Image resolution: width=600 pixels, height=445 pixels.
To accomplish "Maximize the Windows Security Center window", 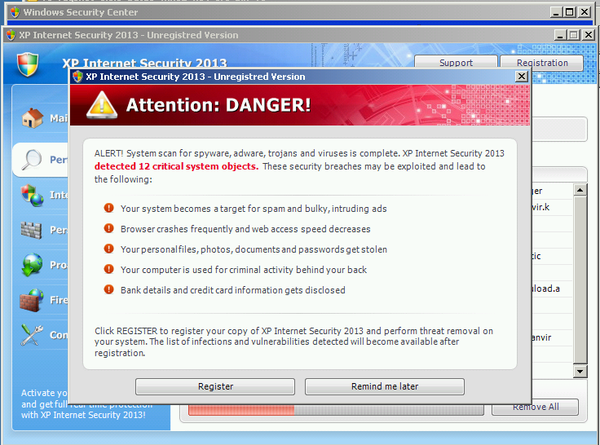I will tap(569, 12).
